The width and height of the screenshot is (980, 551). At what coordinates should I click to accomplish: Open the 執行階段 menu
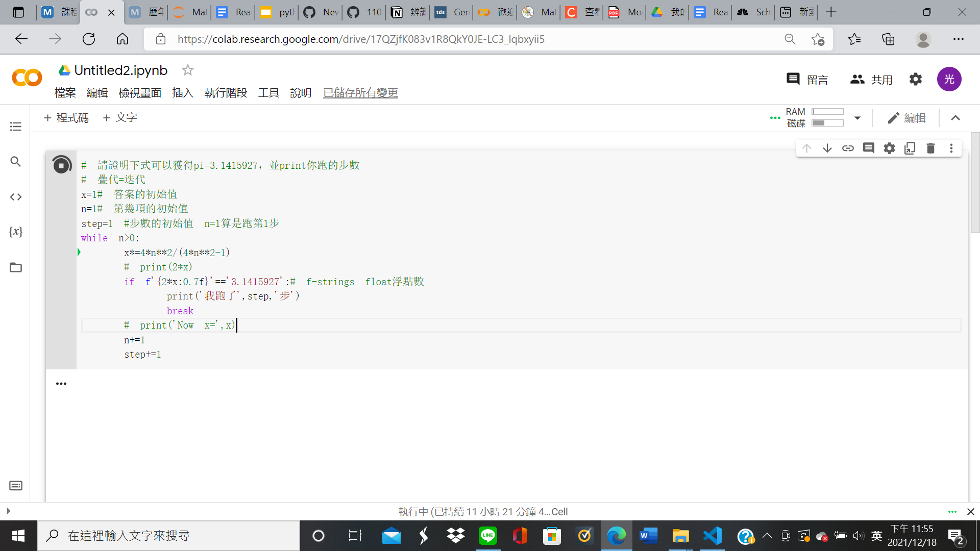coord(226,93)
